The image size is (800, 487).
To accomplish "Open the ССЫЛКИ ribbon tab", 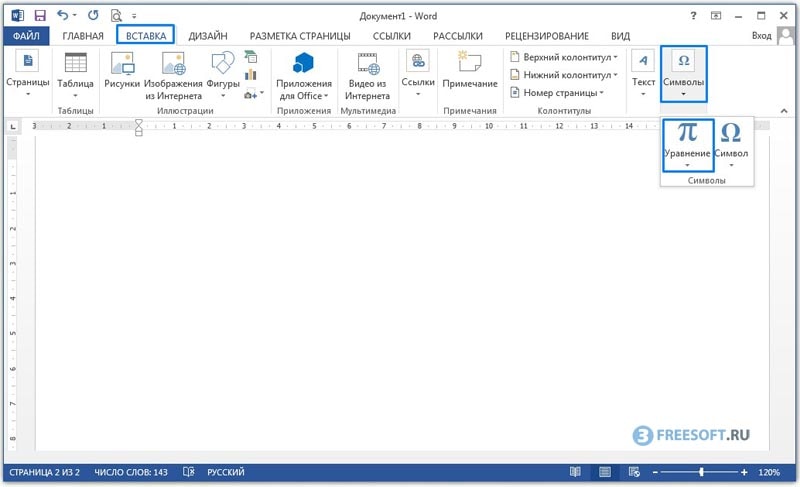I will click(391, 36).
